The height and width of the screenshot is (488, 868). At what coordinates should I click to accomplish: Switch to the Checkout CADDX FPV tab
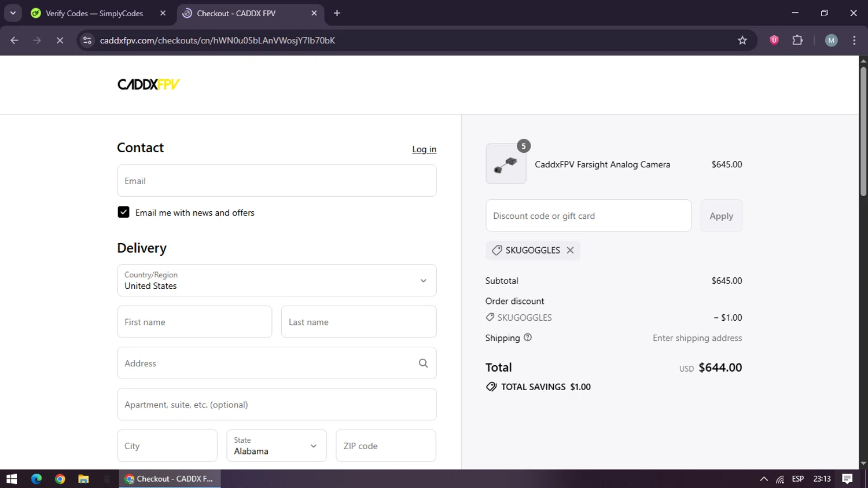point(249,13)
